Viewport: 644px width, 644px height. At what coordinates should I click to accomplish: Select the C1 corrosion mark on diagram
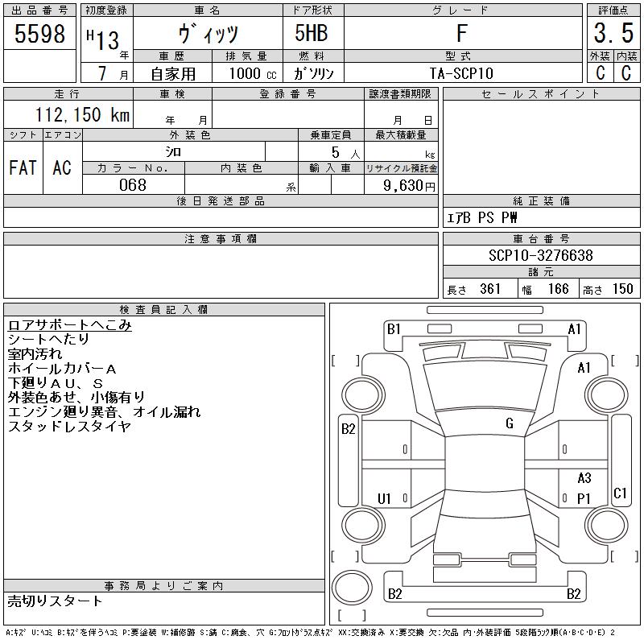pos(620,493)
